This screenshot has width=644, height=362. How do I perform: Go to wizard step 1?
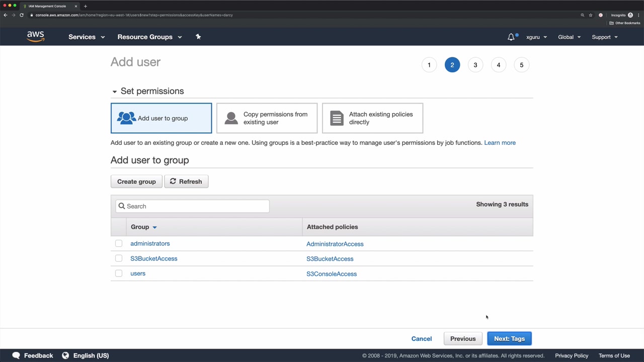pos(429,65)
